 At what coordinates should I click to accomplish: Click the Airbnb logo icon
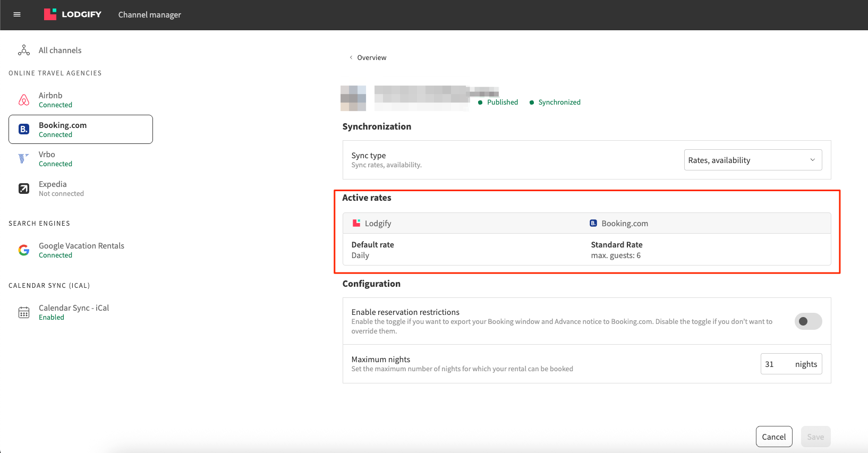pos(24,100)
